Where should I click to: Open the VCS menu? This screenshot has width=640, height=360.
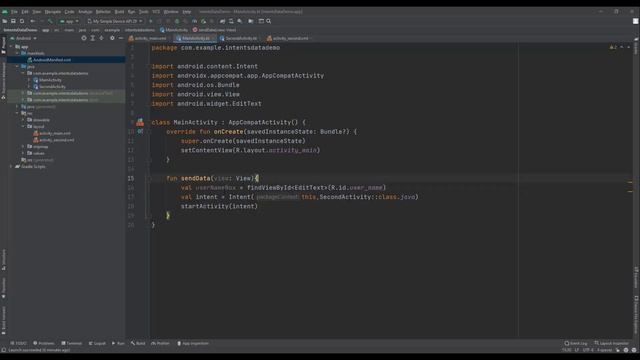tap(156, 12)
